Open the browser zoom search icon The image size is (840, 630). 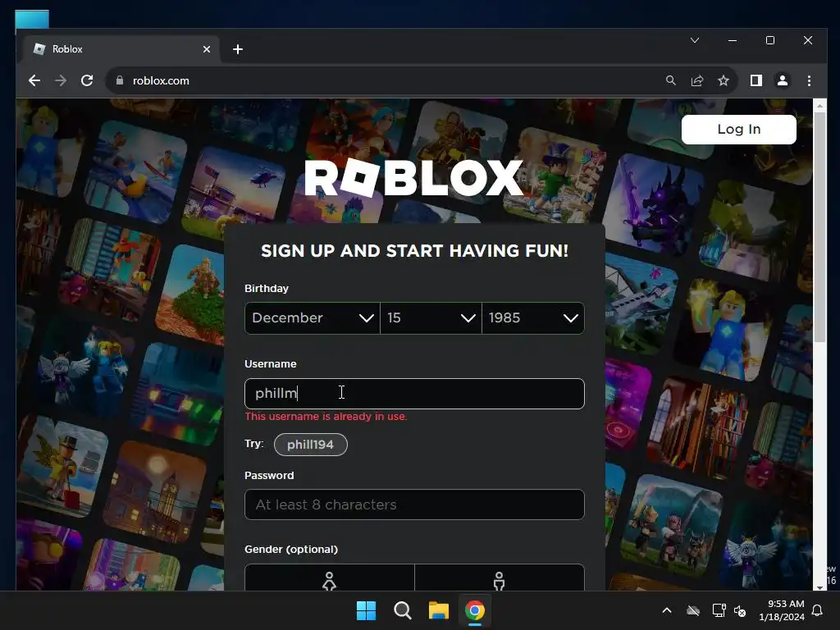point(670,81)
